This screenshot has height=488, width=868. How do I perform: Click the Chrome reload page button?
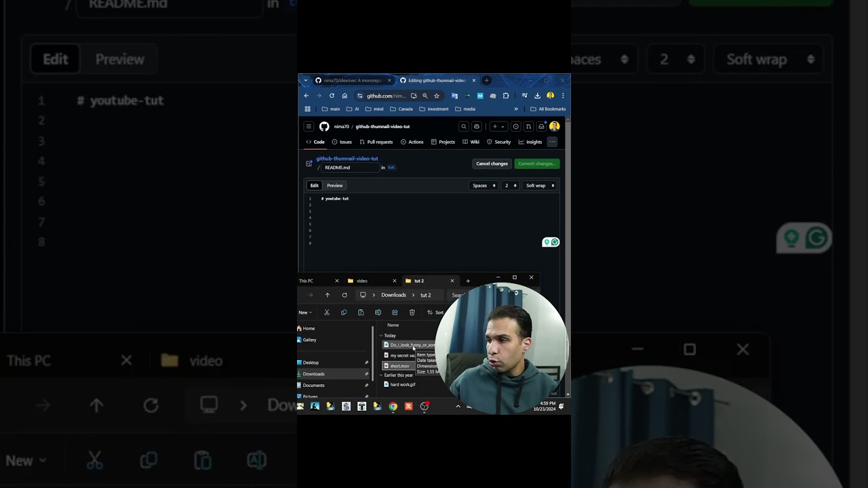click(332, 96)
